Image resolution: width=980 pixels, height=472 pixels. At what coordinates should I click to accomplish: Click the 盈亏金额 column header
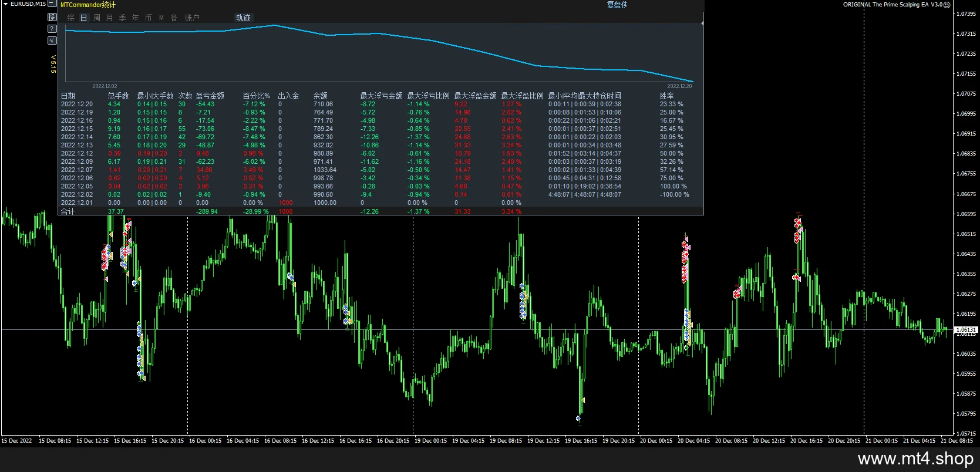click(210, 96)
